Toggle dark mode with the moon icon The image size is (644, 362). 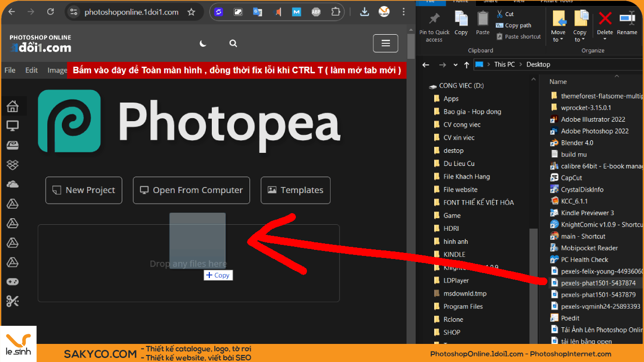pos(203,44)
